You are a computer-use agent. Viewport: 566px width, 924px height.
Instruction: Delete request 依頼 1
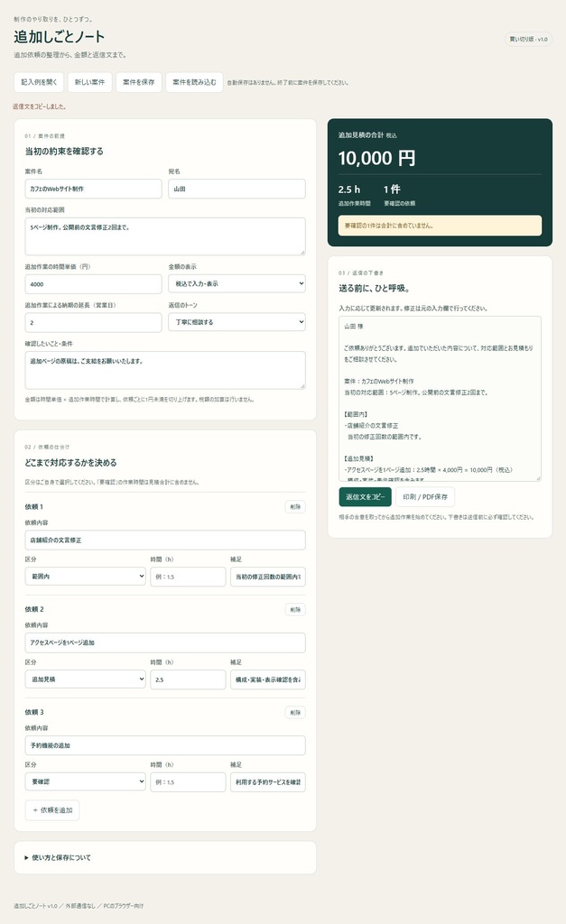[295, 507]
